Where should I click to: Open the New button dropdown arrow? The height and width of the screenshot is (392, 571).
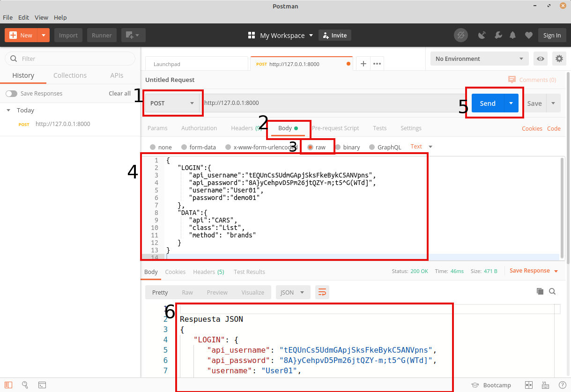pos(43,35)
